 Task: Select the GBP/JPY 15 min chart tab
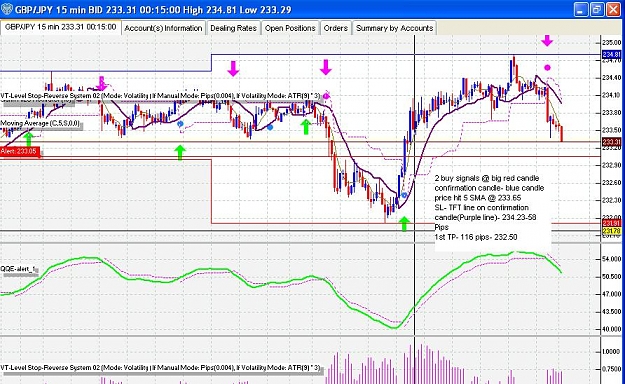(61, 27)
